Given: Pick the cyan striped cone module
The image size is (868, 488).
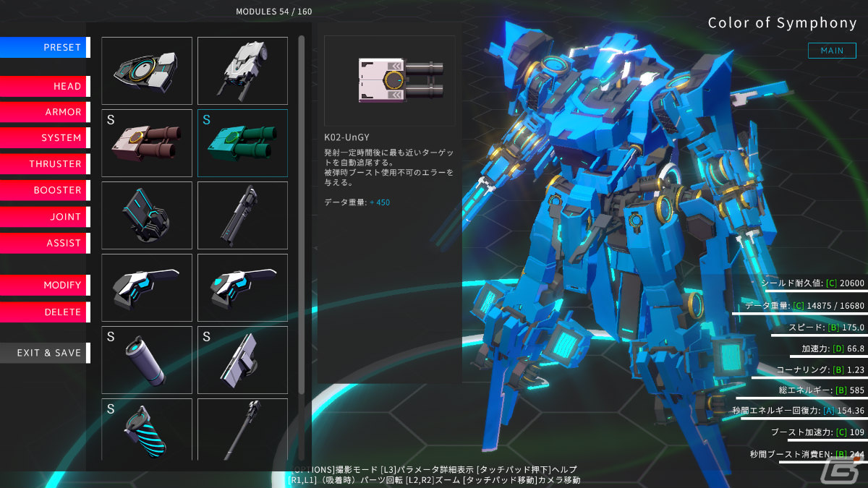Looking at the screenshot, I should coord(147,429).
